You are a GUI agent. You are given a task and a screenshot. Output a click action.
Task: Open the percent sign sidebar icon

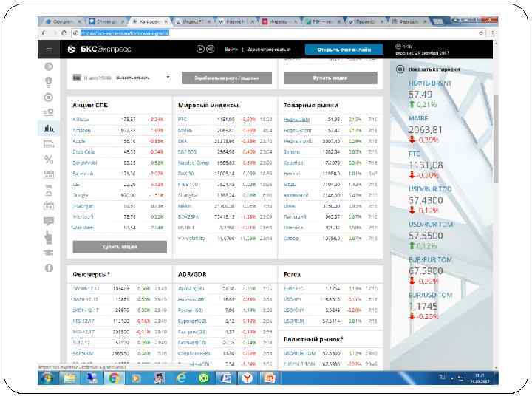49,159
